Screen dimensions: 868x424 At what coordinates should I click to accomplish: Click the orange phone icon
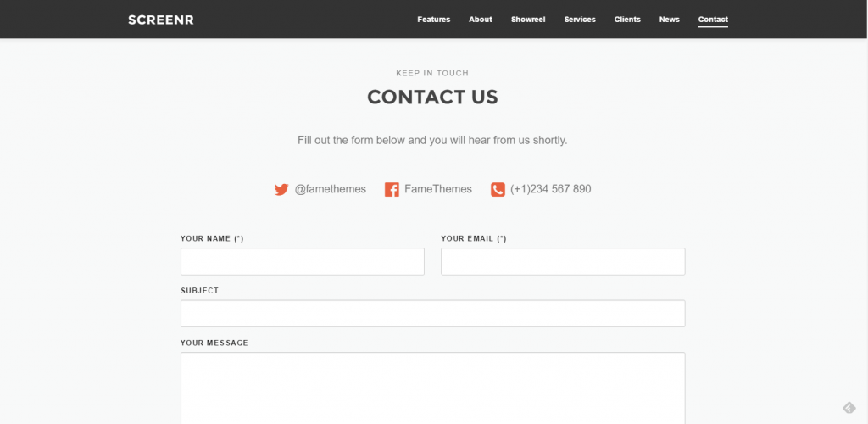coord(498,189)
